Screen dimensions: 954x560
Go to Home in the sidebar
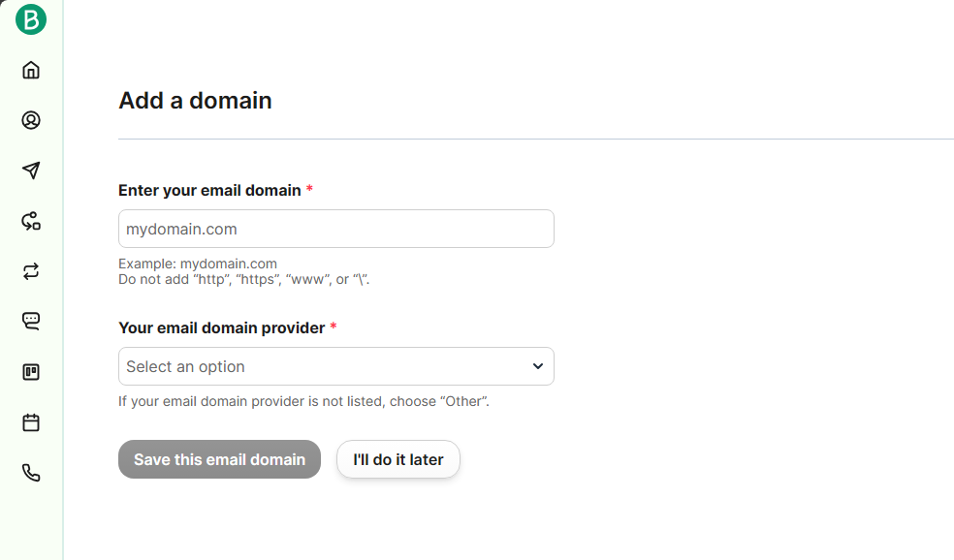pyautogui.click(x=31, y=70)
